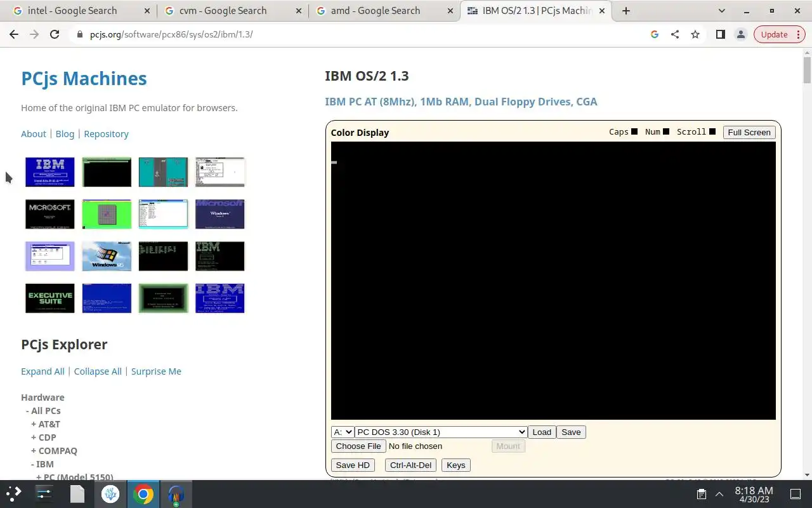Click the taskbar clock showing 8:18 AM
This screenshot has width=812, height=508.
click(x=754, y=494)
